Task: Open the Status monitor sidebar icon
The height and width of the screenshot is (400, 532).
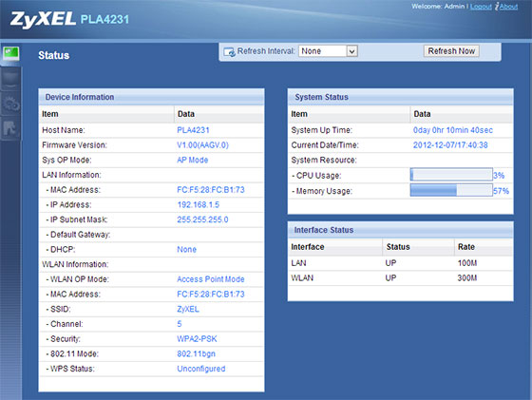Action: (x=10, y=53)
